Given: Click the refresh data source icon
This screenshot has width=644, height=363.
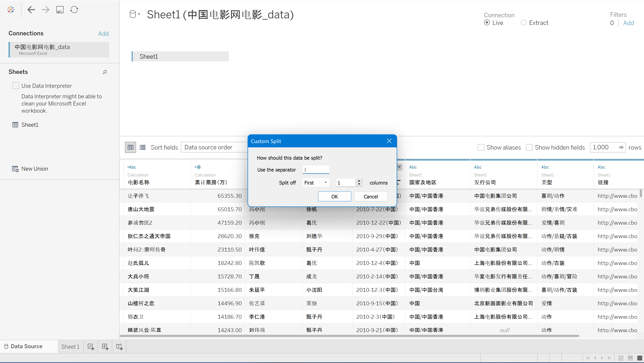Looking at the screenshot, I should (74, 10).
